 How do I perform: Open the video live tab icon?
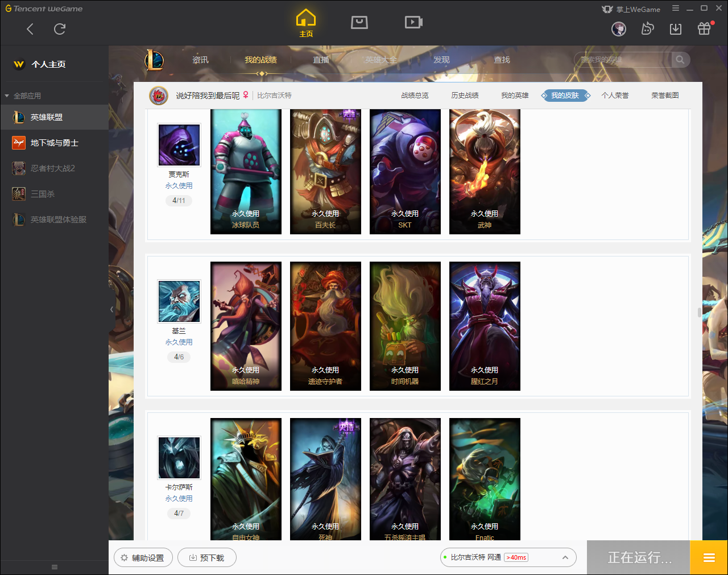coord(413,22)
